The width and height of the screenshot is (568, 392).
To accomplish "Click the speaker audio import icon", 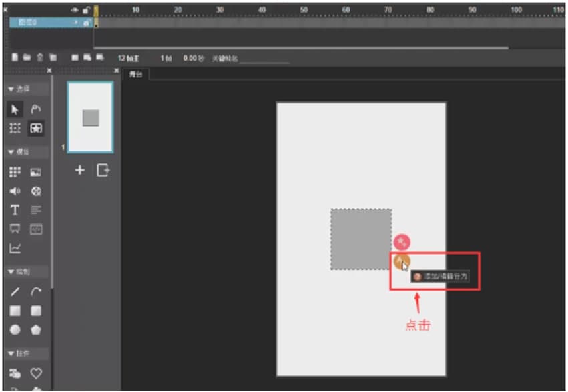I will pyautogui.click(x=15, y=191).
